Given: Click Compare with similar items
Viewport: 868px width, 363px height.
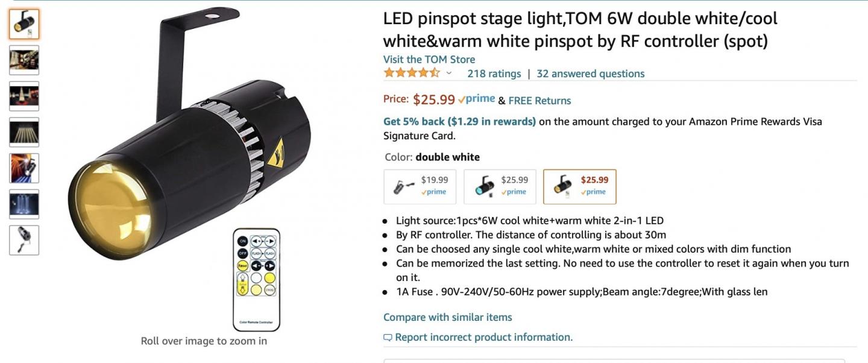Looking at the screenshot, I should tap(447, 317).
